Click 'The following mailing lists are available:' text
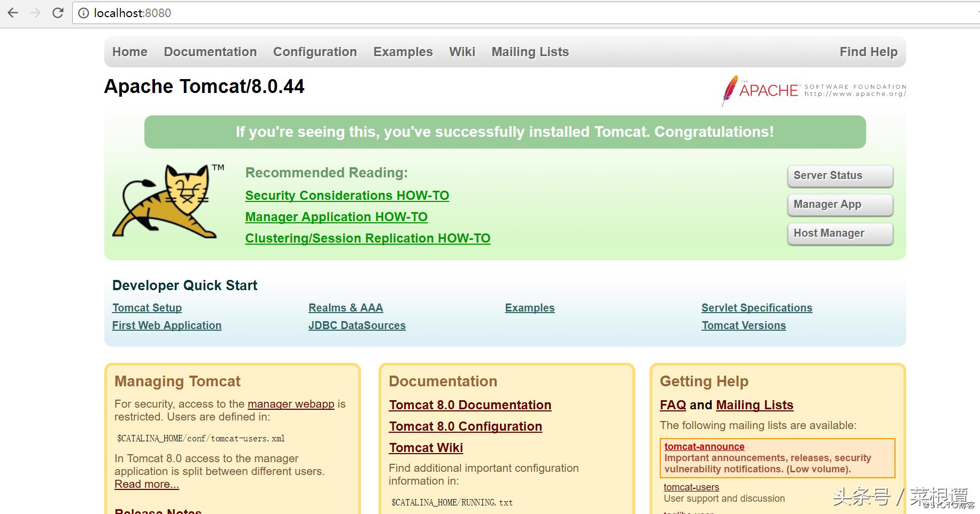The width and height of the screenshot is (980, 514). 758,425
